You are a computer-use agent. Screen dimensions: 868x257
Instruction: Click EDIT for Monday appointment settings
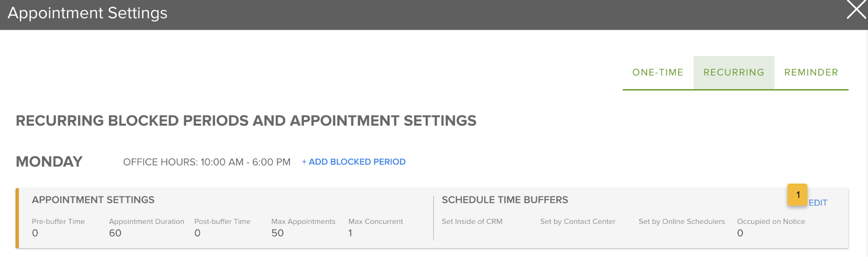(818, 203)
